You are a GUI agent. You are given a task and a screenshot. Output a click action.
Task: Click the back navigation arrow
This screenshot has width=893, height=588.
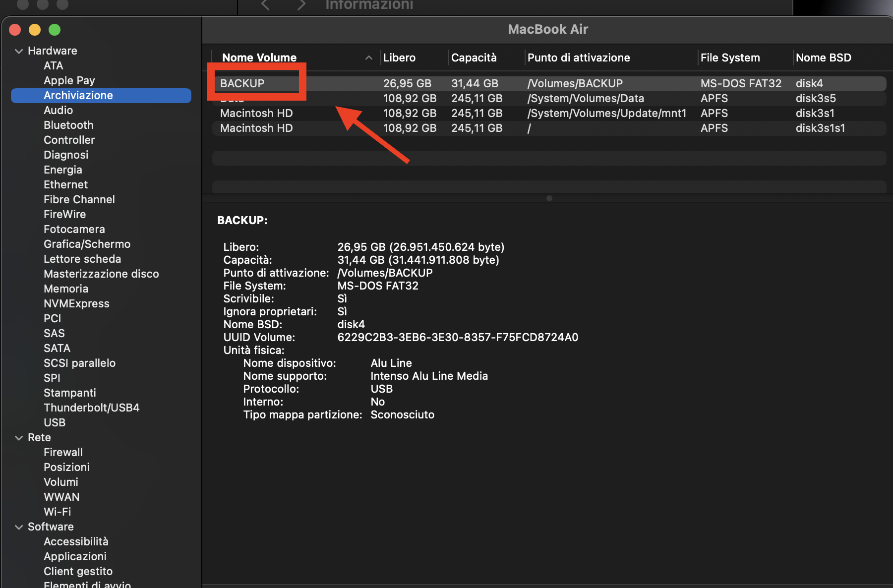pyautogui.click(x=265, y=5)
